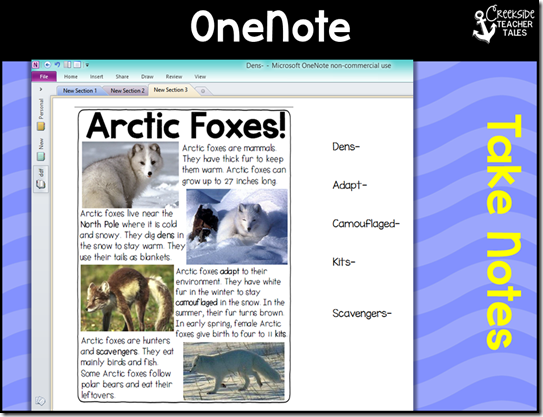Click the Camouflaged- note line
The width and height of the screenshot is (543, 417).
[x=366, y=224]
